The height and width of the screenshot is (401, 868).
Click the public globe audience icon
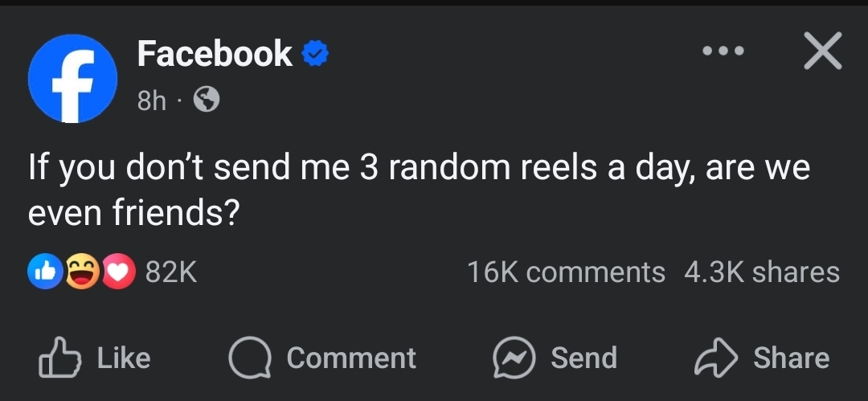pyautogui.click(x=207, y=100)
